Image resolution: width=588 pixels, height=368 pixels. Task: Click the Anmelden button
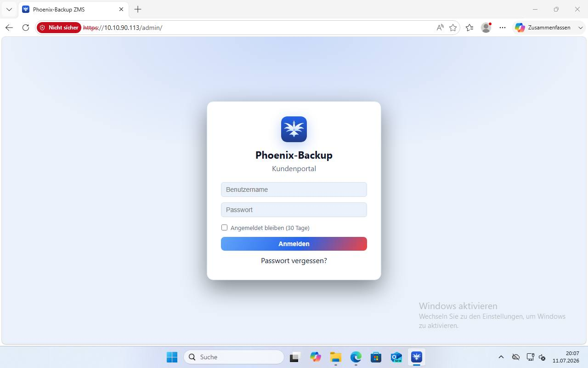click(x=294, y=244)
